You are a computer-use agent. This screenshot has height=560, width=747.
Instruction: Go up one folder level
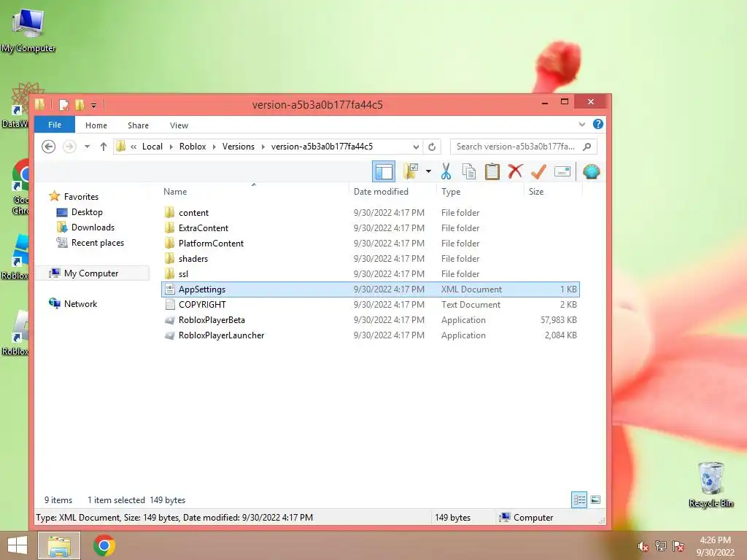[103, 147]
